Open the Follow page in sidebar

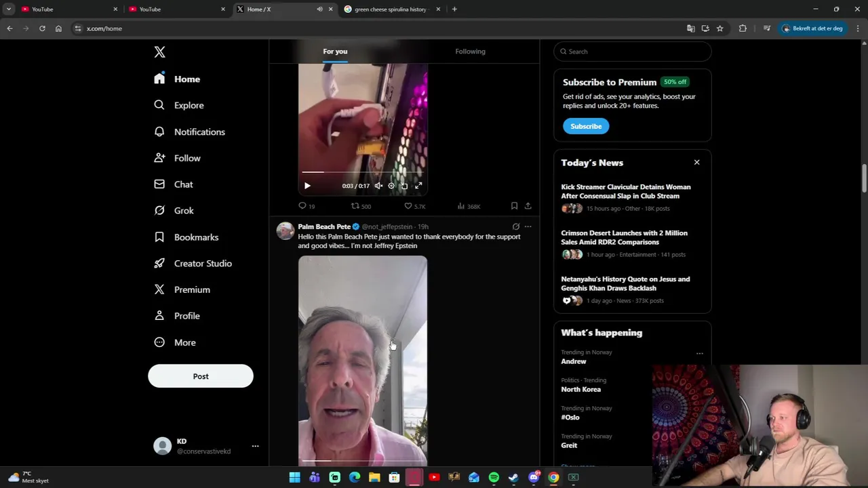(x=177, y=158)
